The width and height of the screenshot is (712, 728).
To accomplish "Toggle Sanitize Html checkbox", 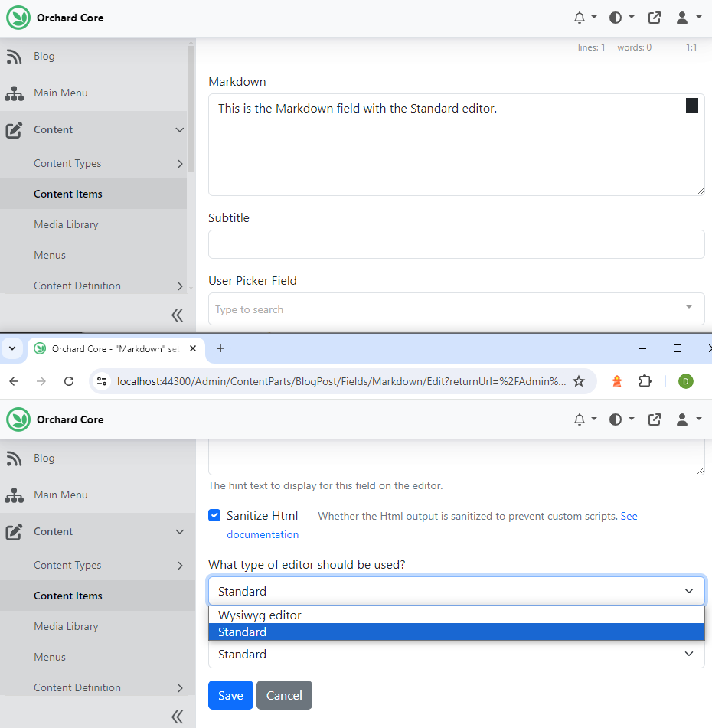I will (214, 515).
